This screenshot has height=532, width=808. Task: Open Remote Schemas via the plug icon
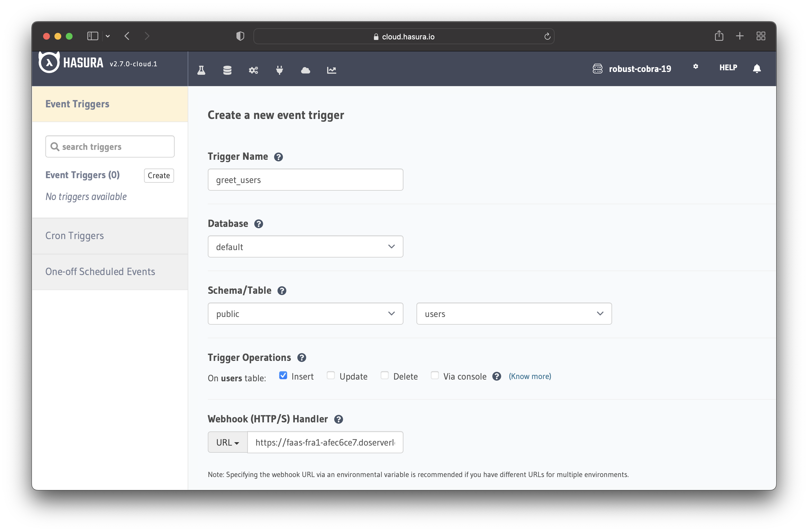tap(280, 70)
